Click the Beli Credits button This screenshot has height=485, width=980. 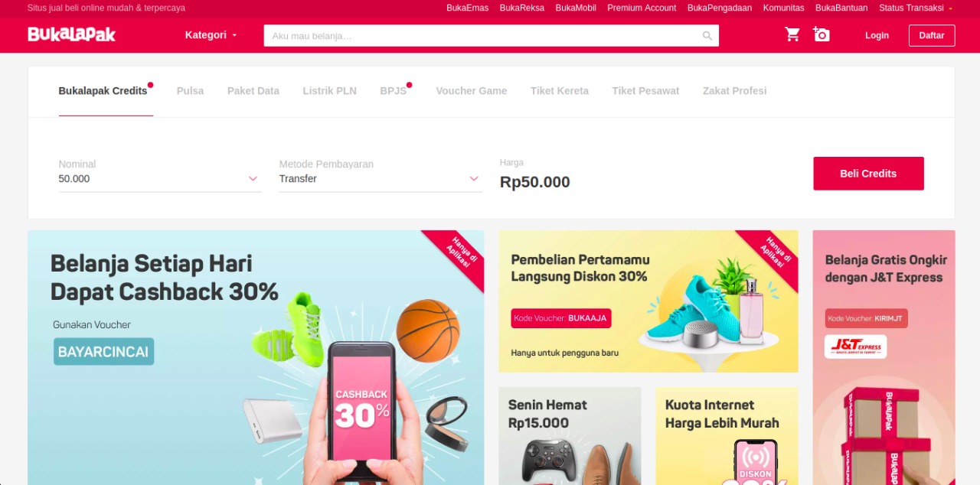tap(868, 174)
